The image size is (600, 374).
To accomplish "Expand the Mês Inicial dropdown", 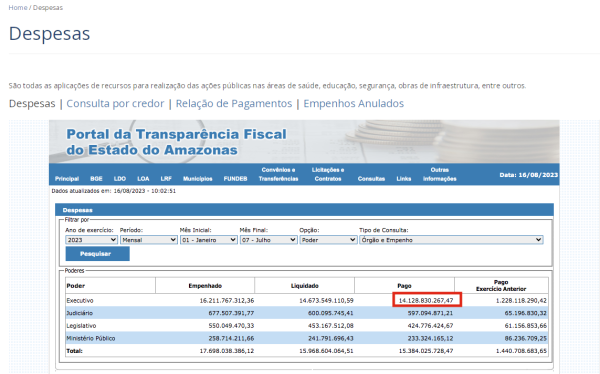I will pos(209,240).
